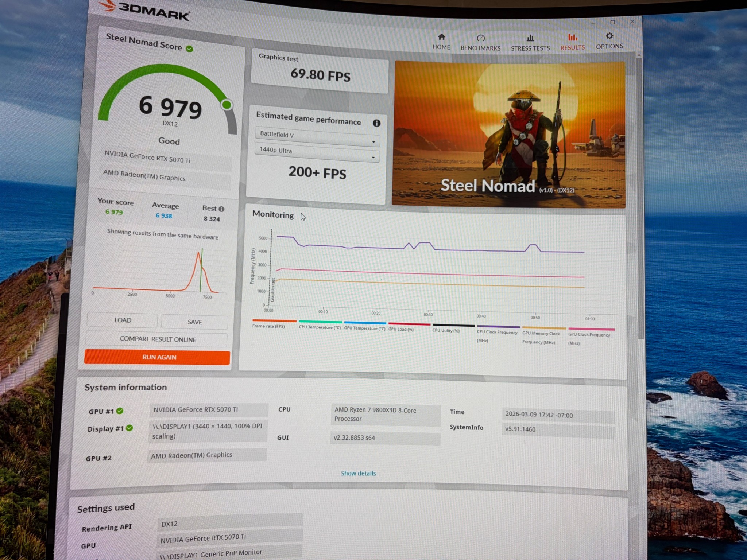Toggle the GPU Temperature (°C) legend entry
This screenshot has height=560, width=747.
[x=365, y=326]
